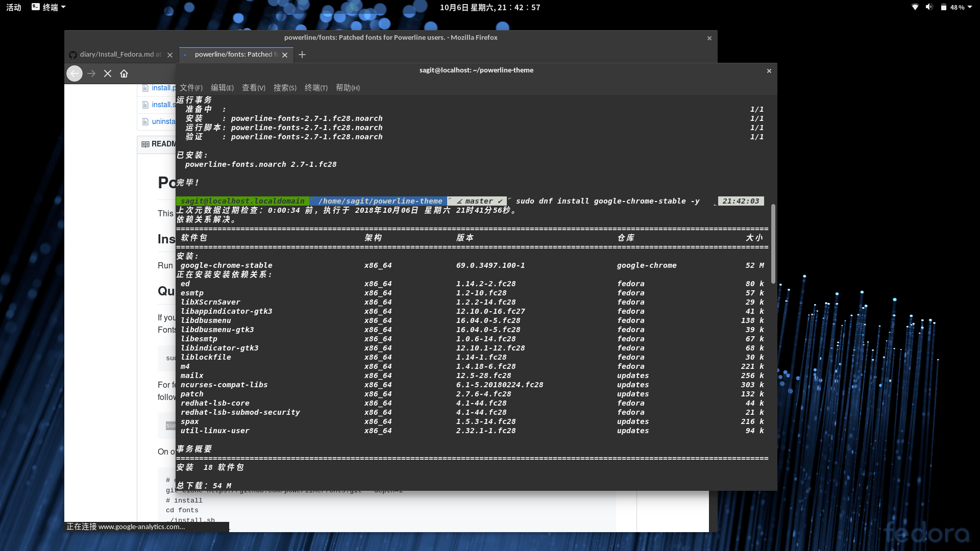Open the 搜索(S) terminal menu
Viewport: 980px width, 551px height.
click(x=285, y=88)
